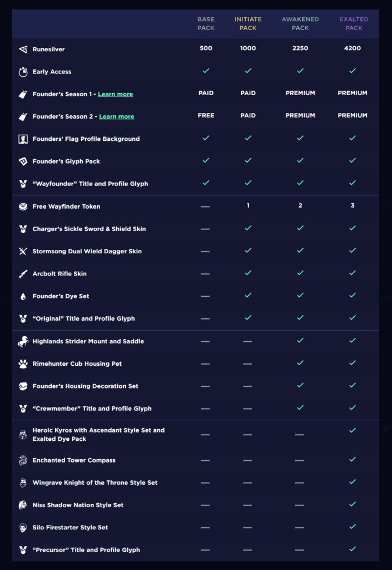
Task: Select the Base Pack column header
Action: click(206, 23)
